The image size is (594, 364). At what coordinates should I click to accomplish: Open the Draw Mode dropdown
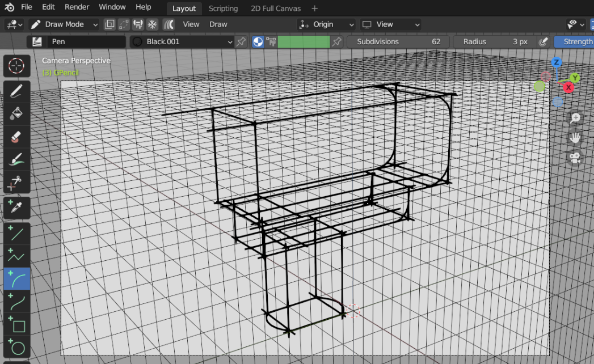pyautogui.click(x=64, y=24)
